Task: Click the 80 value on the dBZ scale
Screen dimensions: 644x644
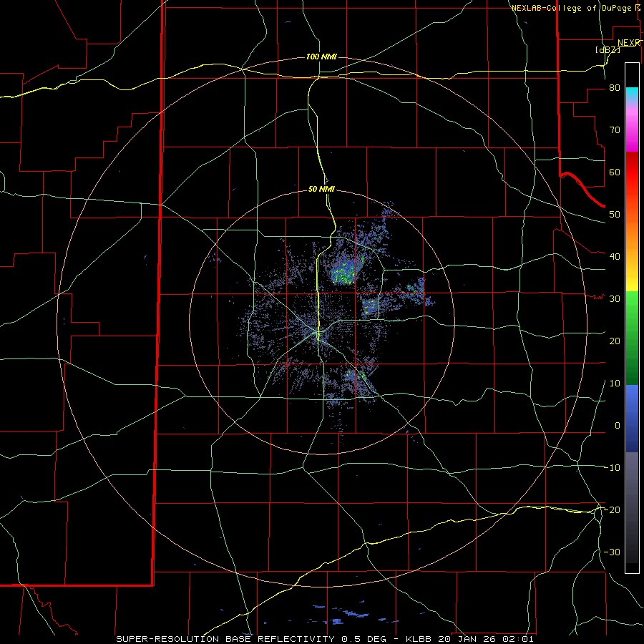Action: tap(615, 88)
